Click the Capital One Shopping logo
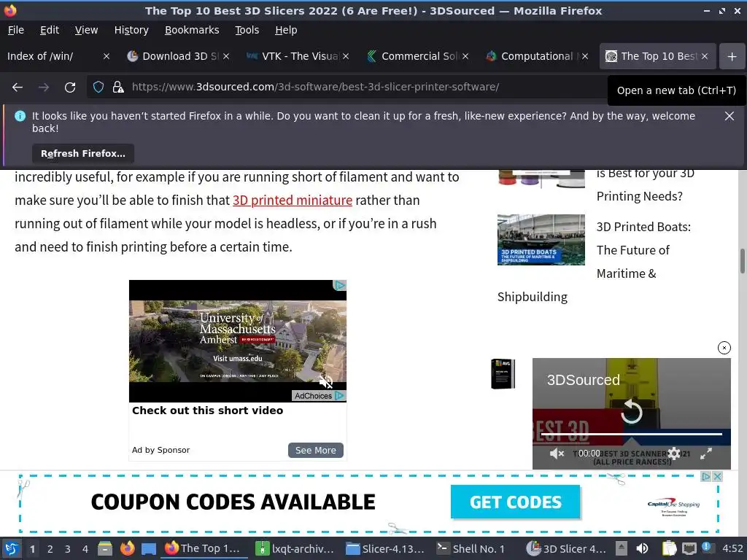This screenshot has width=747, height=560. [x=673, y=507]
